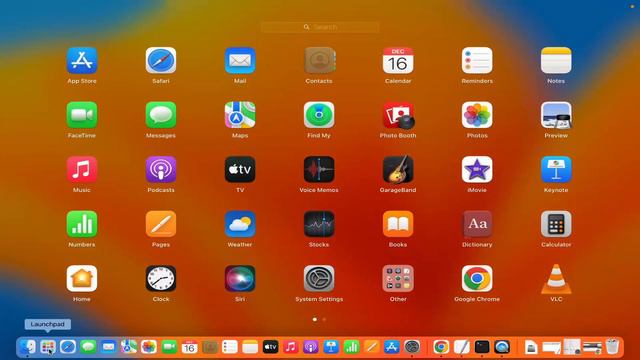Click the Launchpad search field
This screenshot has width=640, height=360.
(320, 27)
